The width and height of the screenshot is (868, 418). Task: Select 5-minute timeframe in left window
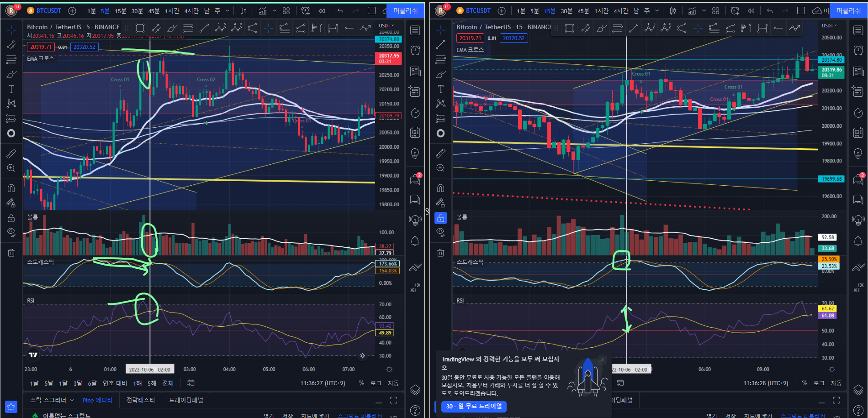coord(105,10)
